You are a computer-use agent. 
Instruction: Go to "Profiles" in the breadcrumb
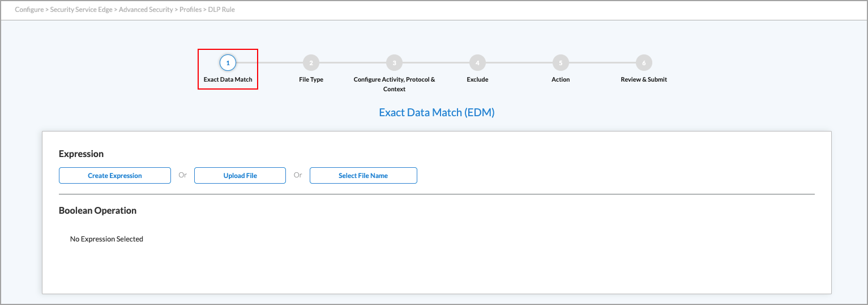[190, 10]
